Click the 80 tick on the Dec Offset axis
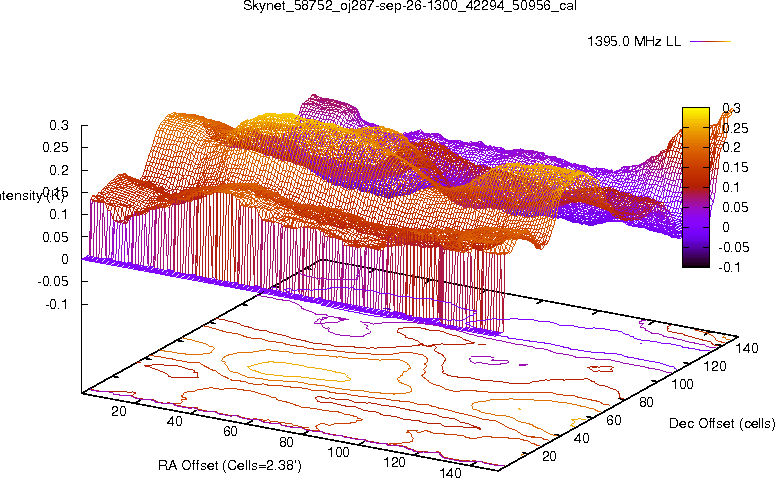Image resolution: width=775 pixels, height=478 pixels. [x=646, y=402]
